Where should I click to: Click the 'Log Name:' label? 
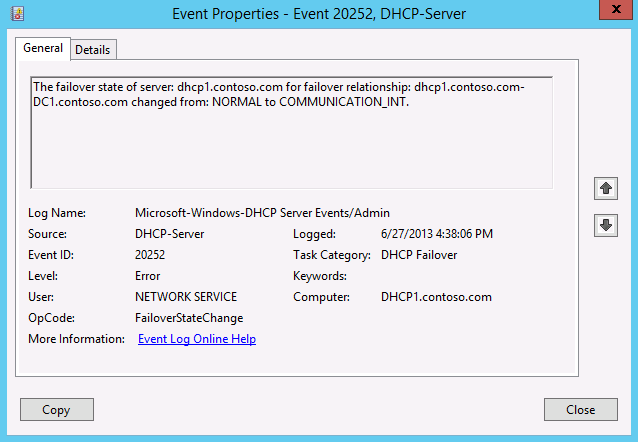[57, 213]
